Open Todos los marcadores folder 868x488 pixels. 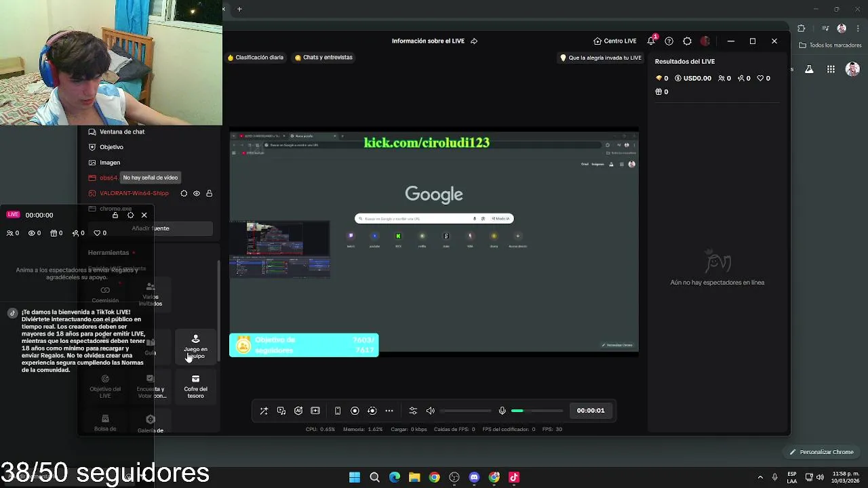click(x=830, y=45)
